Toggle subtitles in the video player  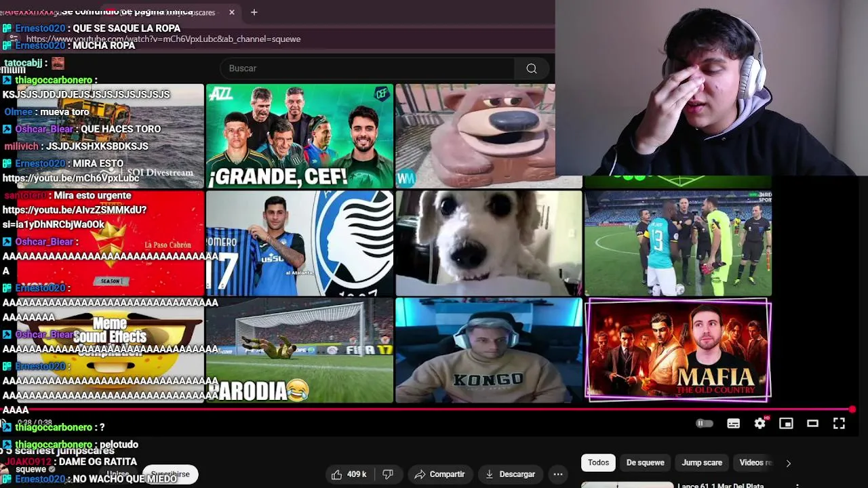(x=733, y=424)
